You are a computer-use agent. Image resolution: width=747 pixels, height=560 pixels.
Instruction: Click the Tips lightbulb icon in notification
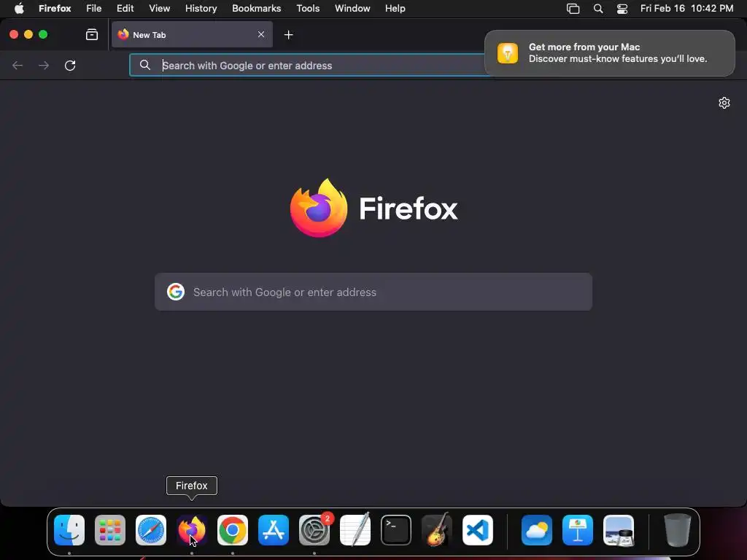(x=508, y=52)
